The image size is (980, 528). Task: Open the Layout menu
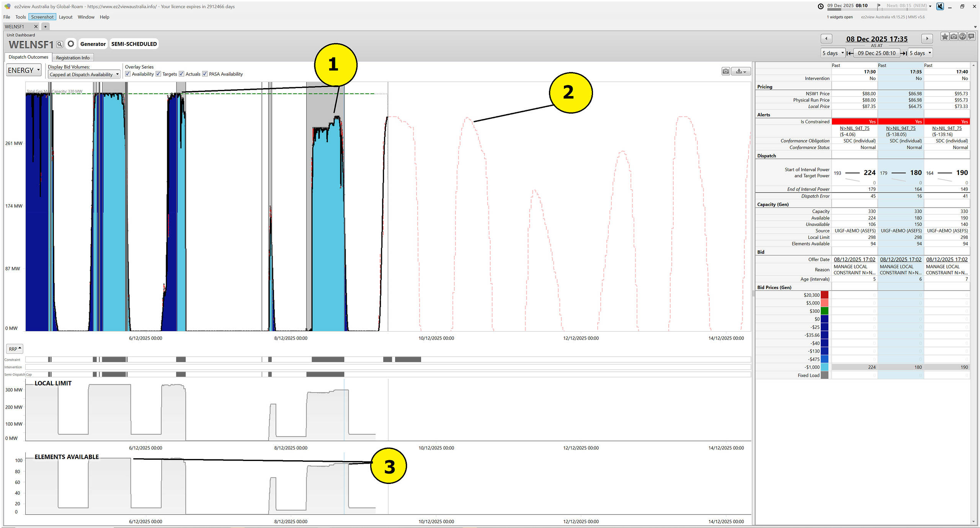(65, 17)
